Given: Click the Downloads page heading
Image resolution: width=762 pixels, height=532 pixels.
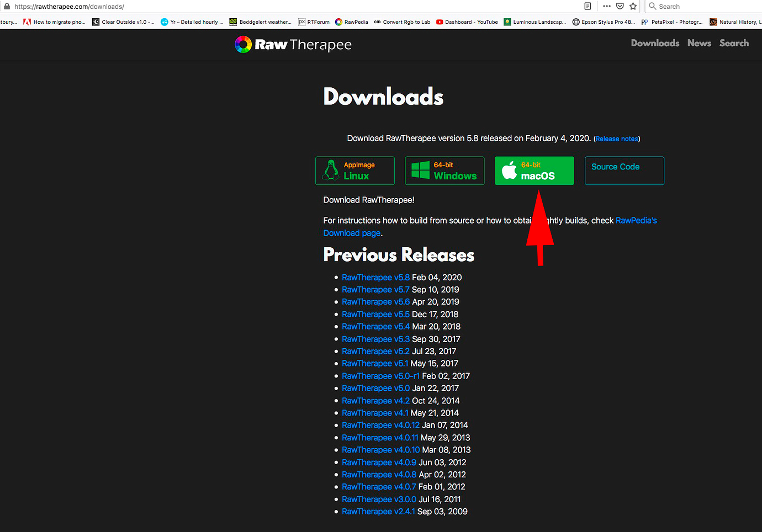Looking at the screenshot, I should 383,97.
